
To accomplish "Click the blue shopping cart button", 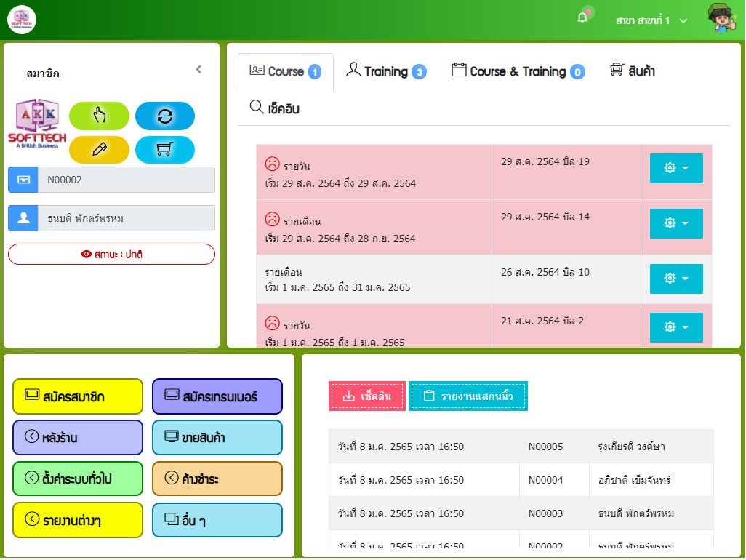I will point(165,150).
